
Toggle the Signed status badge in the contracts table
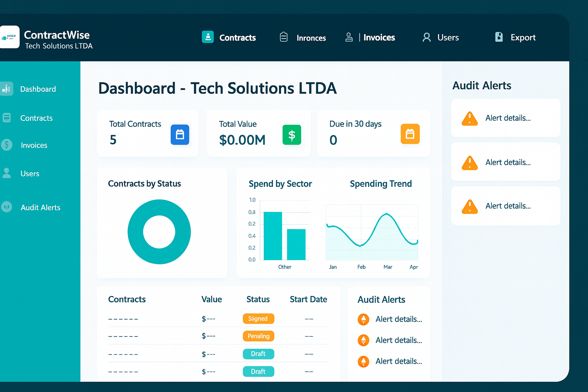258,318
